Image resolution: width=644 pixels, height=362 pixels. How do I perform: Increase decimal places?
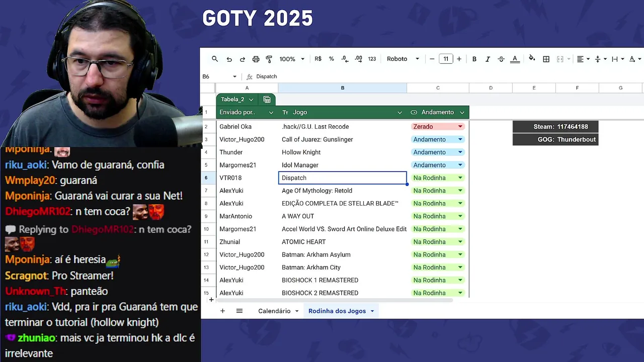358,59
